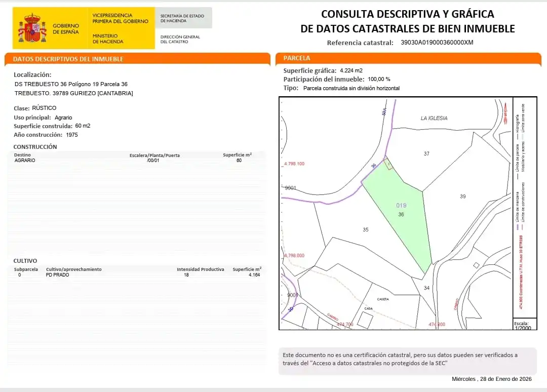Click the '/00/01' Escalera/Planta/Puerta cell

coord(153,161)
